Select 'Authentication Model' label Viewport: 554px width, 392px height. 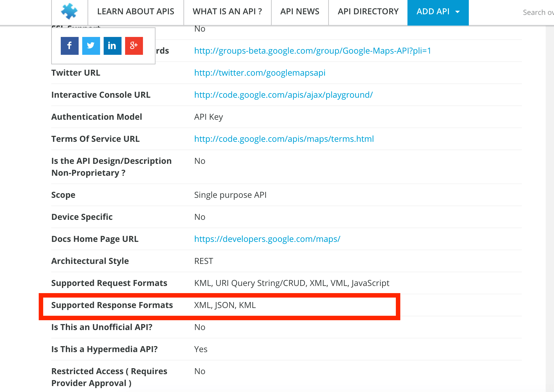click(97, 117)
